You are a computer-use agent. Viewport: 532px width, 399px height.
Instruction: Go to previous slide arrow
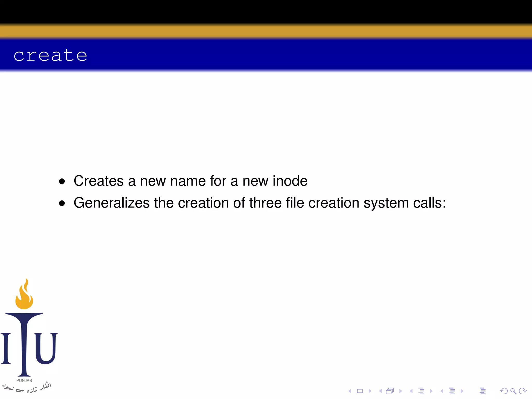click(350, 391)
